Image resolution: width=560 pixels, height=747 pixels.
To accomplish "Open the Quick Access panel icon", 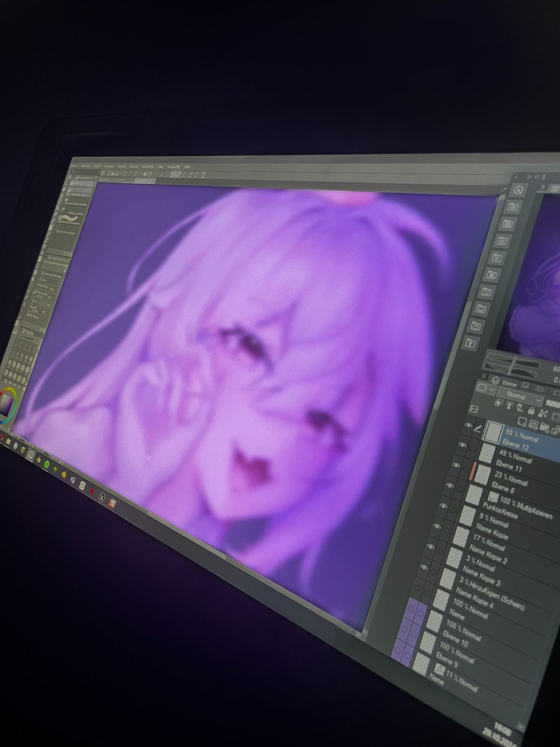I will [518, 190].
